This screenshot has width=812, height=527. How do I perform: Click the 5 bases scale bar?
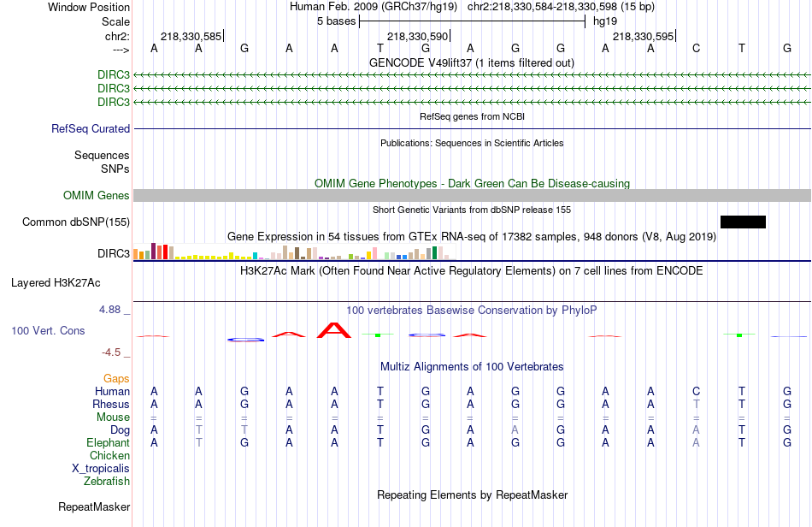point(472,21)
